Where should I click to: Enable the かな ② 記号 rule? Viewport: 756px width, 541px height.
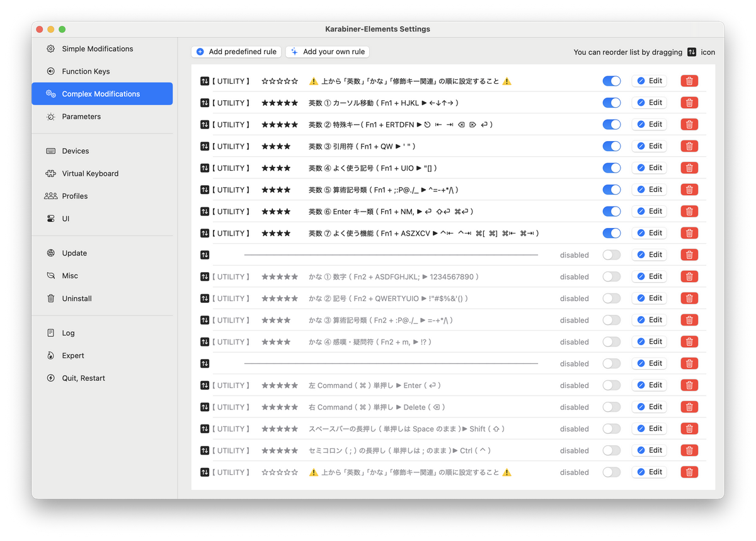(x=612, y=299)
